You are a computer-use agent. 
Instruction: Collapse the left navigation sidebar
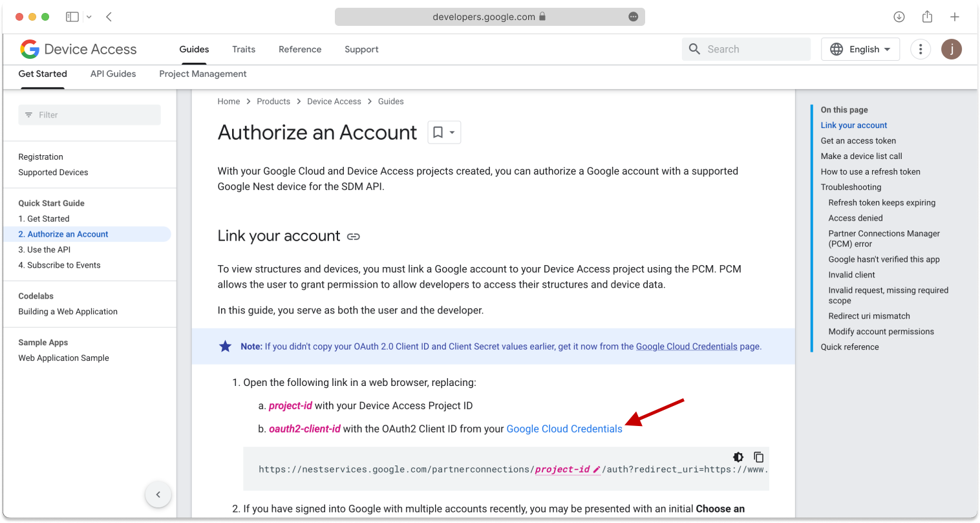point(158,494)
